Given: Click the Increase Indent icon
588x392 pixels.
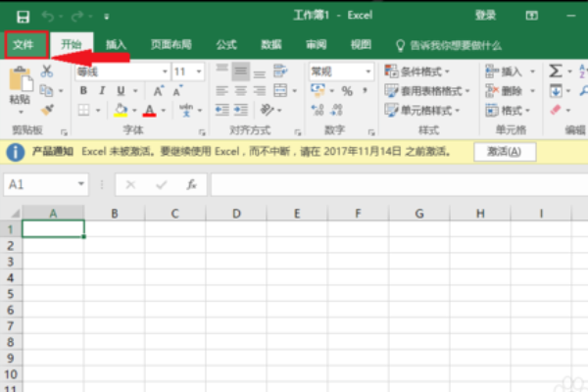Looking at the screenshot, I should tap(241, 110).
